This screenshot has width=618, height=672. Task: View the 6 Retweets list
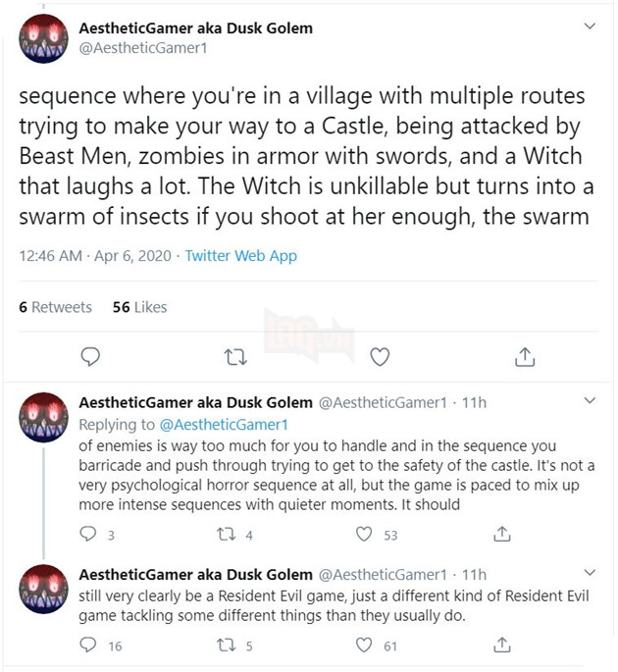pos(55,307)
